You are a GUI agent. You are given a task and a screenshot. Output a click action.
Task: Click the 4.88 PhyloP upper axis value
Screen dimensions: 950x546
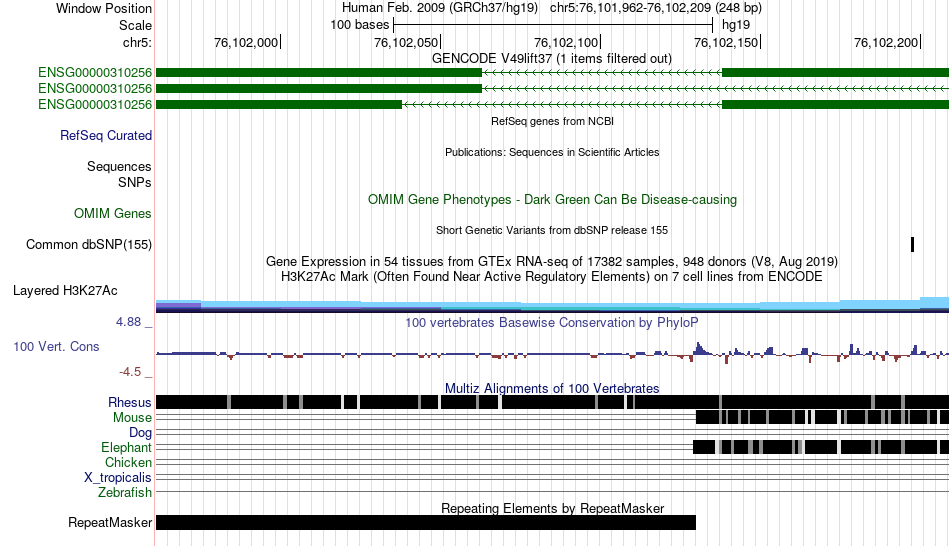coord(129,322)
